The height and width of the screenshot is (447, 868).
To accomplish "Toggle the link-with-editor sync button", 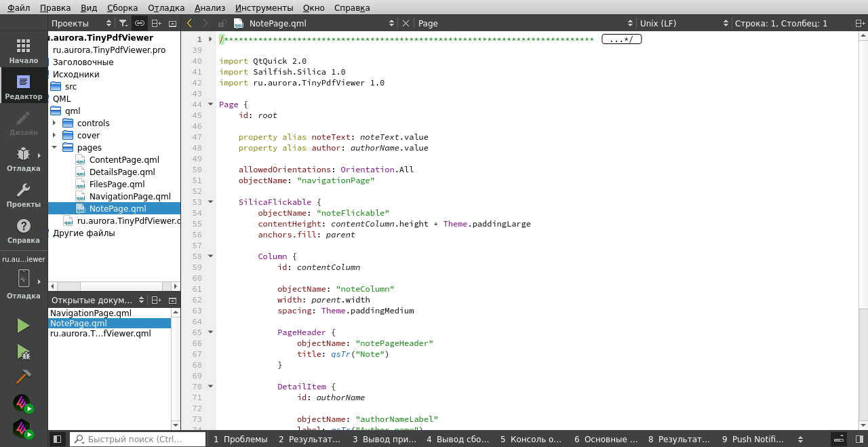I will pos(140,23).
